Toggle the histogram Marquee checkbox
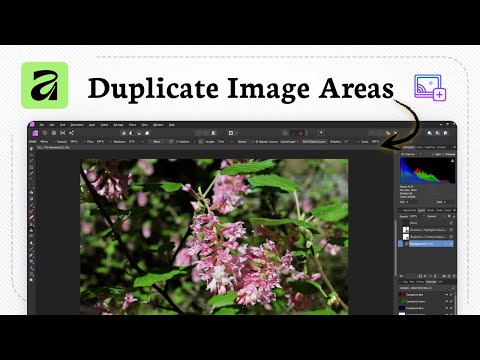The width and height of the screenshot is (480, 360). 443,154
